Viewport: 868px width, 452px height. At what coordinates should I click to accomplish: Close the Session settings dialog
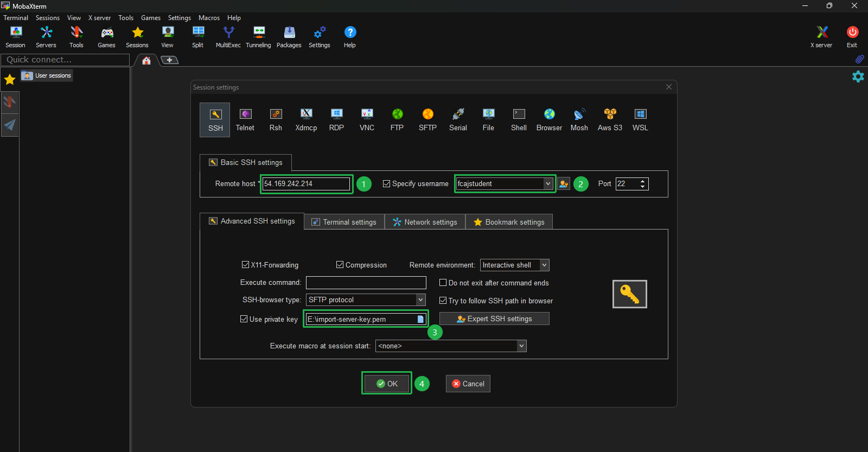[x=669, y=87]
